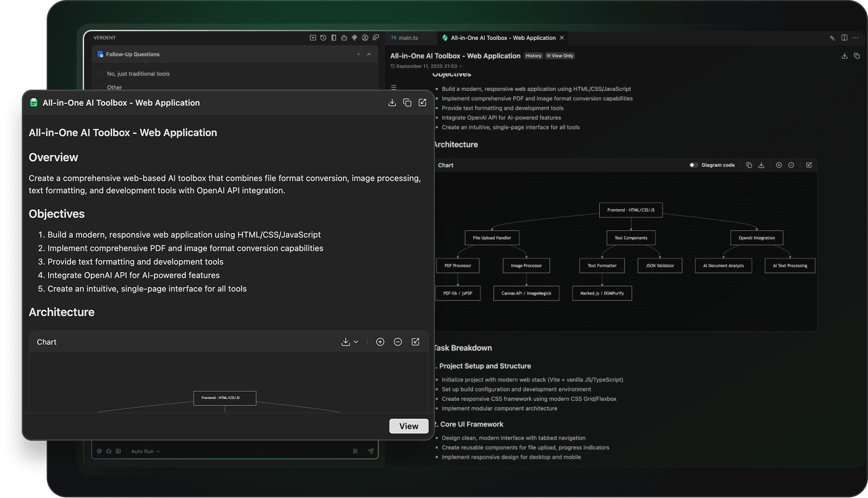Image resolution: width=868 pixels, height=498 pixels.
Task: Collapse the Follow-Up Questions panel
Action: [x=369, y=55]
